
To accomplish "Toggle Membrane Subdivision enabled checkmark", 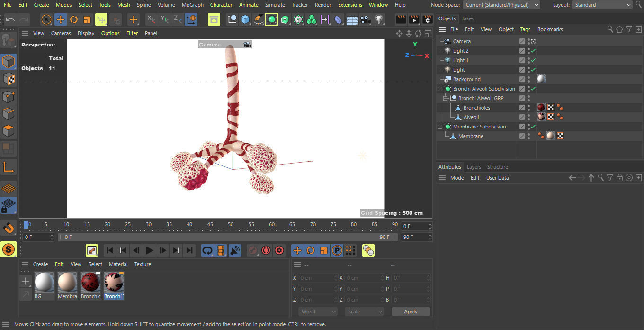I will tap(534, 127).
